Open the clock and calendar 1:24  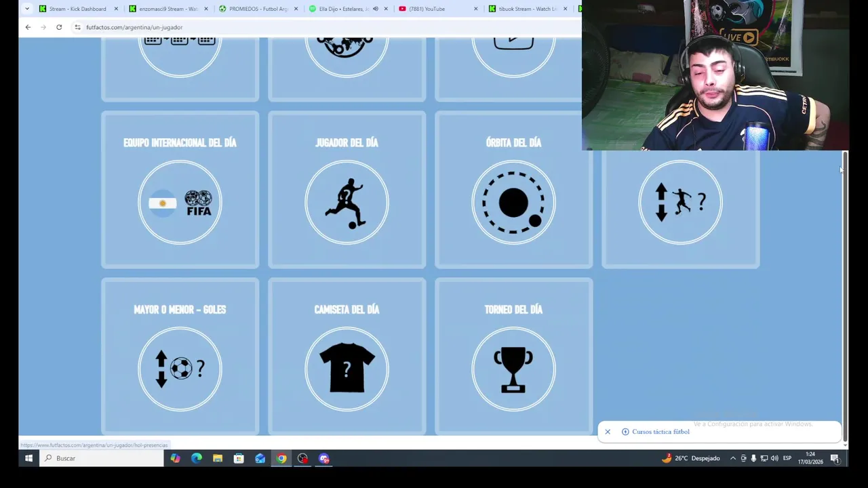tap(810, 458)
